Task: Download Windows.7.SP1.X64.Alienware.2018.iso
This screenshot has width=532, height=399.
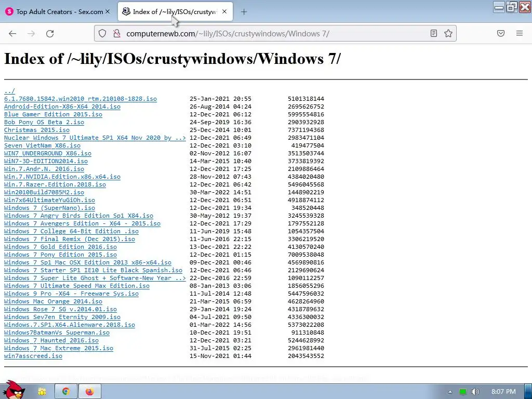Action: point(70,325)
